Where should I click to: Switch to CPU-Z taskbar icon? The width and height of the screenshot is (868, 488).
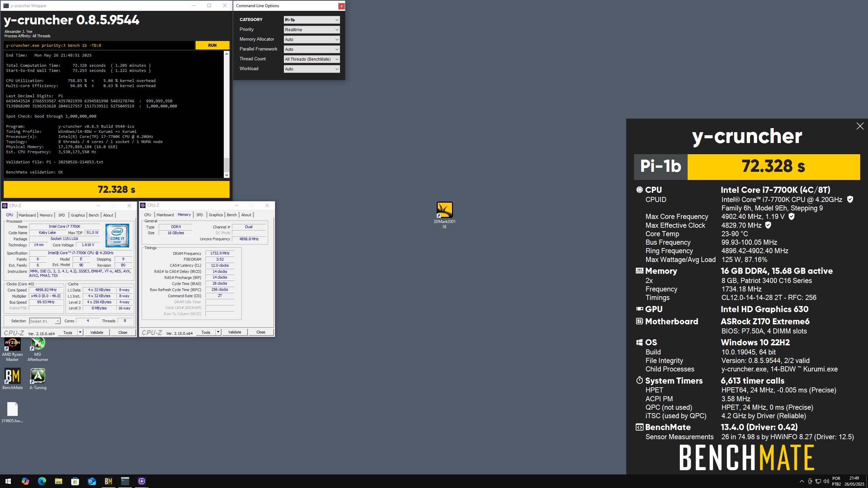click(x=142, y=481)
